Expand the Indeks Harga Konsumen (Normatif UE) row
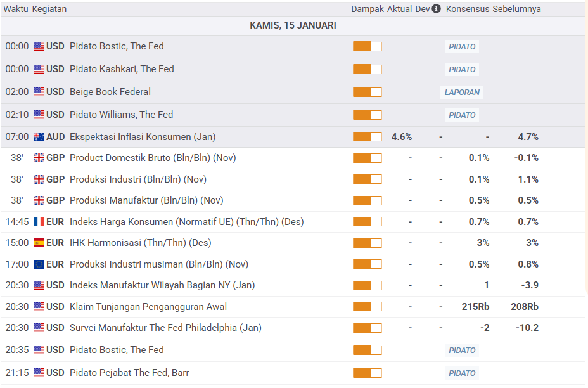 pos(186,222)
